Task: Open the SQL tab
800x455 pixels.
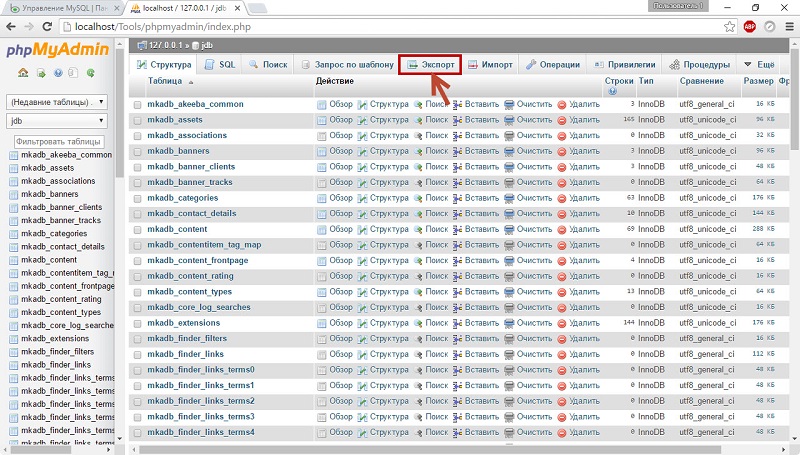Action: [x=220, y=65]
